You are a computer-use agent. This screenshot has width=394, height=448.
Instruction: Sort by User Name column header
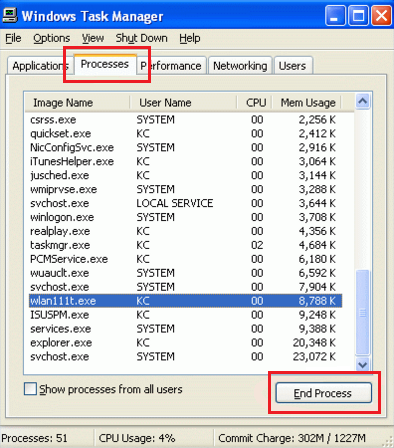point(183,103)
